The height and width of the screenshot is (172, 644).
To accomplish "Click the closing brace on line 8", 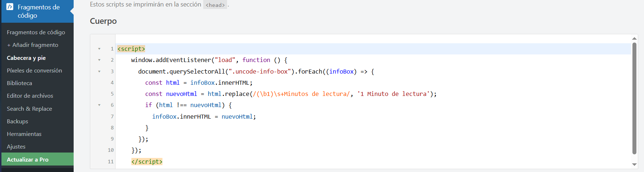I will click(x=147, y=128).
